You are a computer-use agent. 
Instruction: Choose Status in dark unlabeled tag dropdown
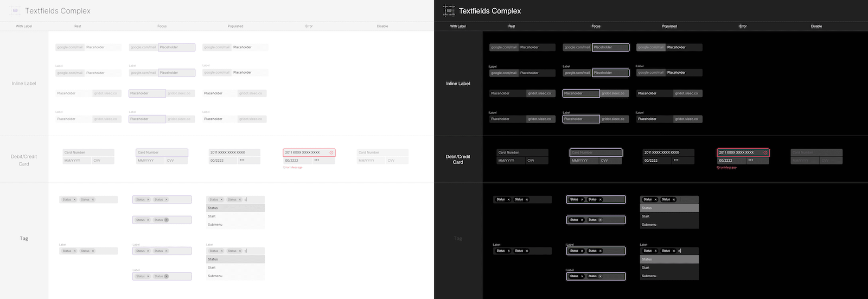point(669,208)
